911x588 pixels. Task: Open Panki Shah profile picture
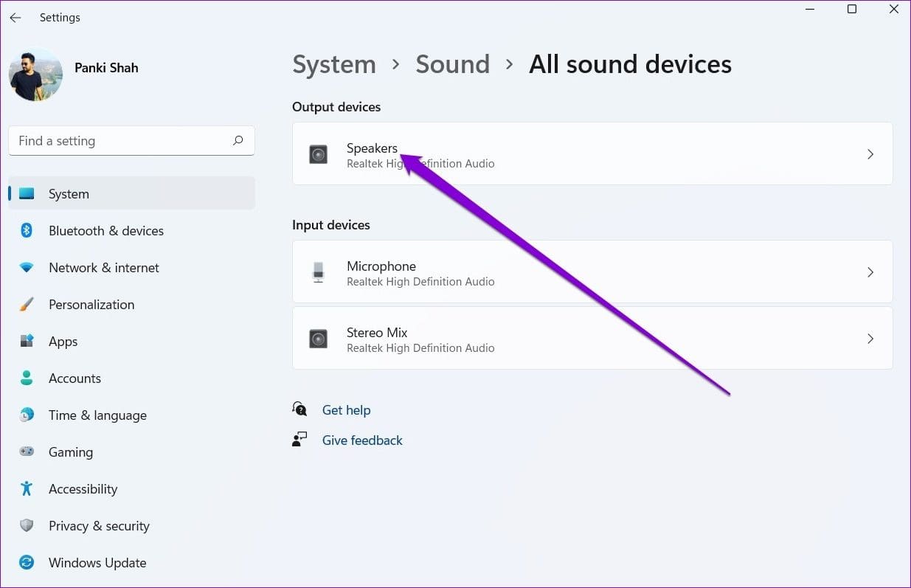pyautogui.click(x=35, y=75)
